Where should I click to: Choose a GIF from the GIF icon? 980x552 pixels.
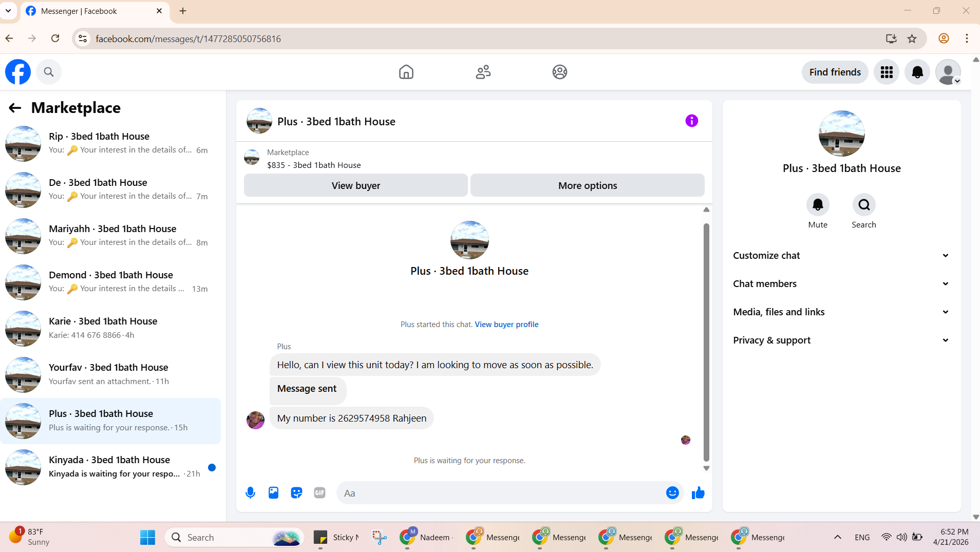[319, 493]
